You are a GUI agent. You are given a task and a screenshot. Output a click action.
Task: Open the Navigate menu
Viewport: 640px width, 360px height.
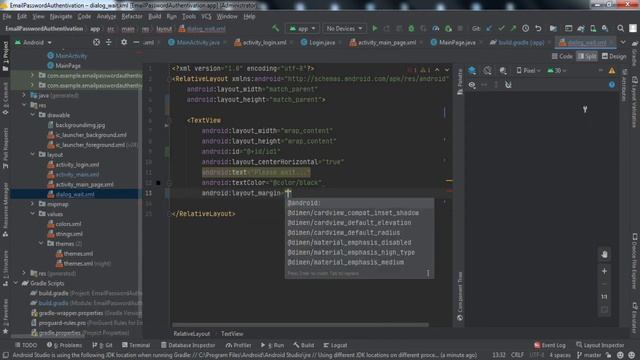click(61, 16)
